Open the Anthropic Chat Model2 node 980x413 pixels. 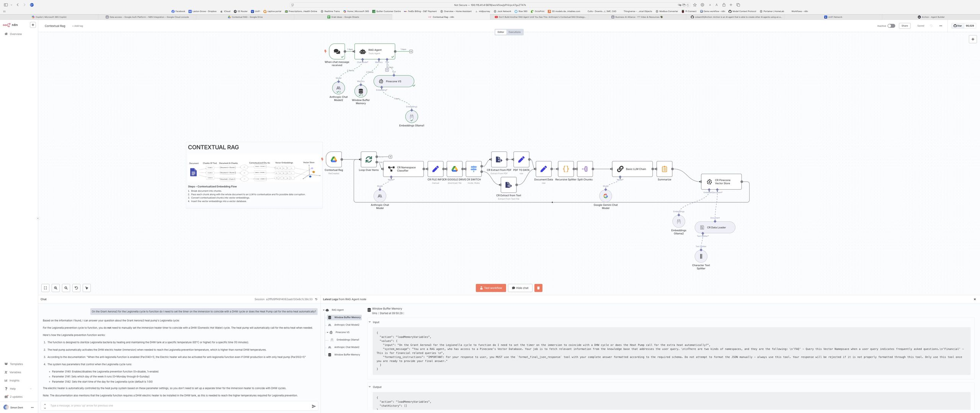pyautogui.click(x=338, y=88)
